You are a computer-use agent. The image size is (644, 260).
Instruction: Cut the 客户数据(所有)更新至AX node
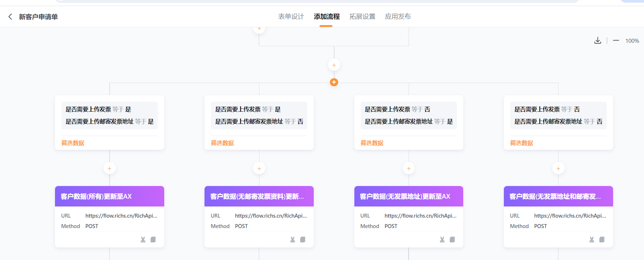(143, 240)
